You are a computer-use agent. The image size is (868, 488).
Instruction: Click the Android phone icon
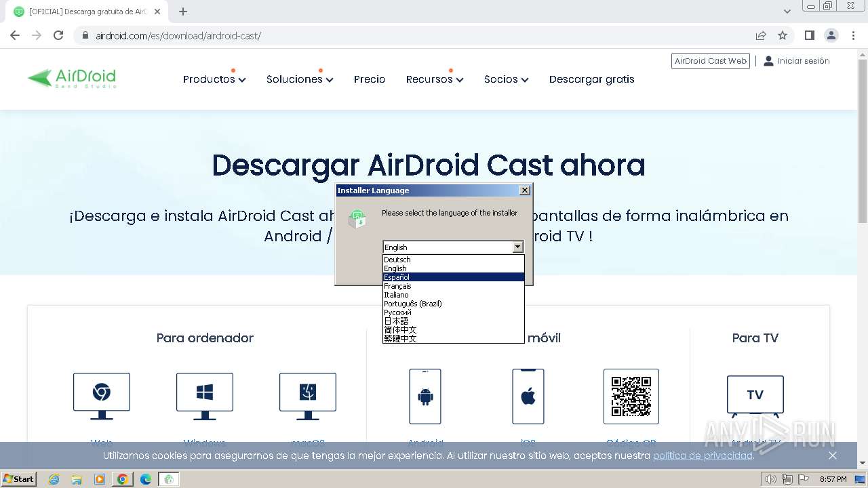click(425, 396)
